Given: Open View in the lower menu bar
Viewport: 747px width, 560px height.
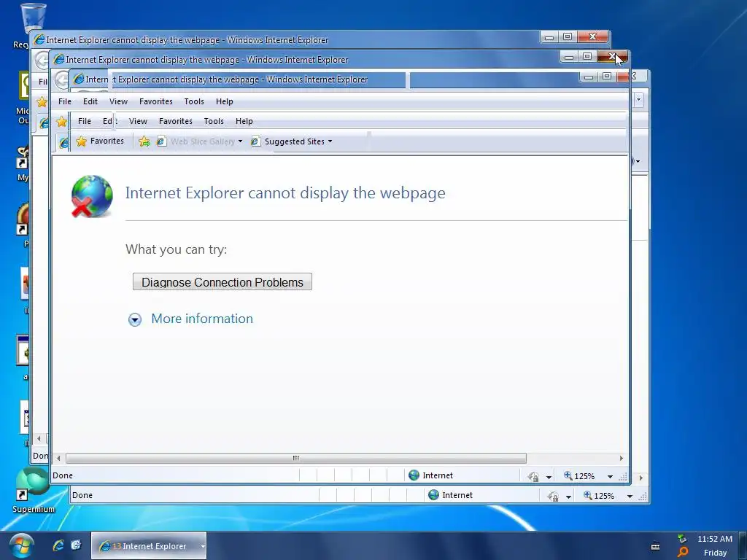Looking at the screenshot, I should 138,122.
